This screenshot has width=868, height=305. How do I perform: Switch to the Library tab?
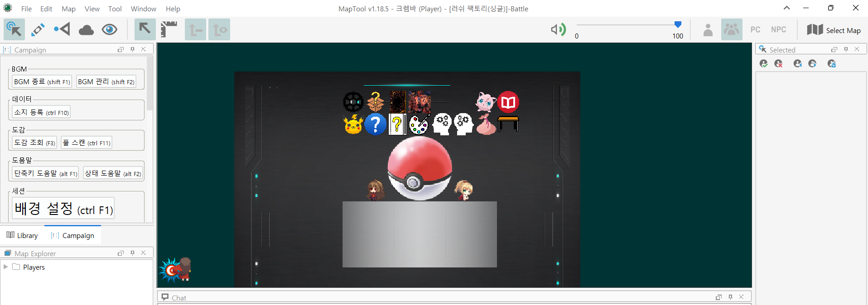(x=22, y=235)
